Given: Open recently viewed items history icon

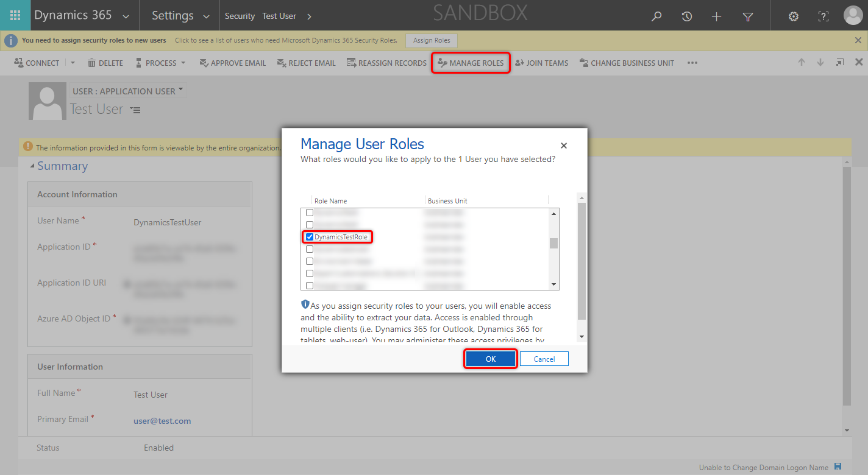Looking at the screenshot, I should click(687, 16).
